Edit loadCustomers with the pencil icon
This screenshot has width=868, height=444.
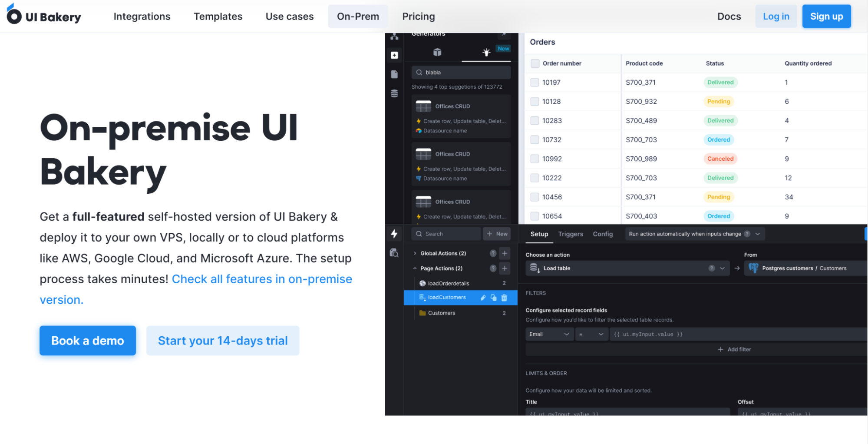click(x=483, y=298)
